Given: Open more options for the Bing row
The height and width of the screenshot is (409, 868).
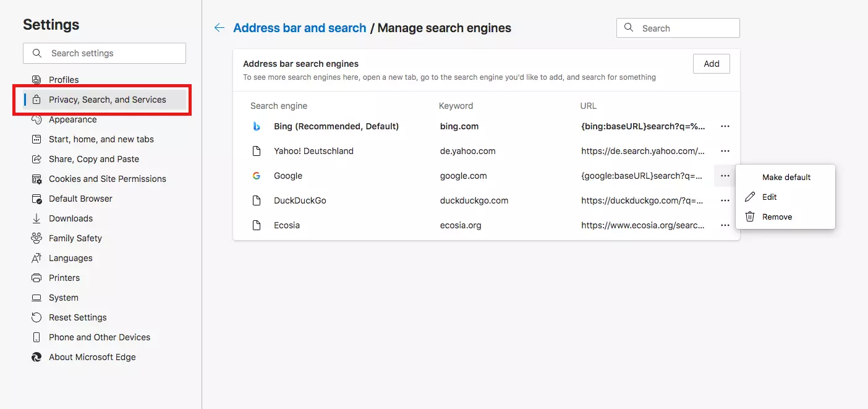Looking at the screenshot, I should click(725, 126).
